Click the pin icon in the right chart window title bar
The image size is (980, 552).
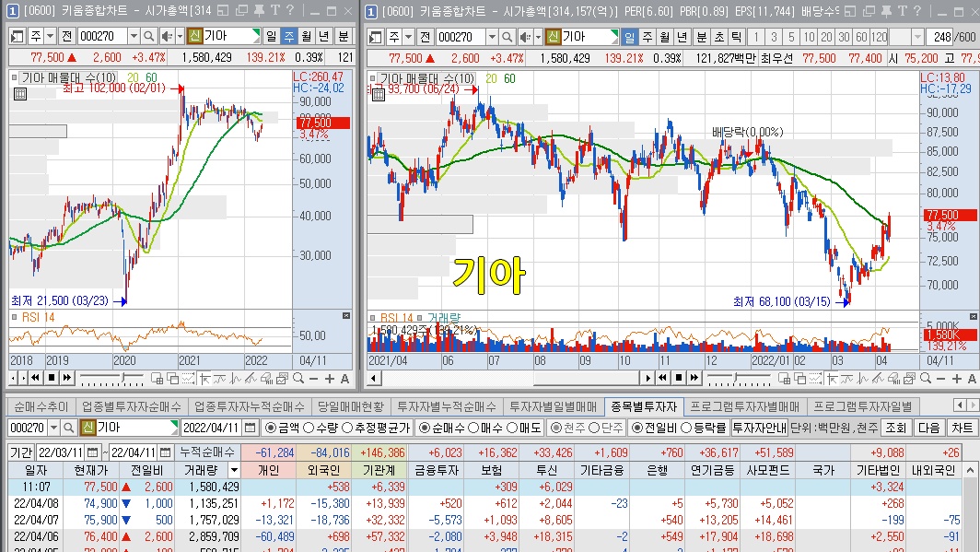[x=886, y=11]
